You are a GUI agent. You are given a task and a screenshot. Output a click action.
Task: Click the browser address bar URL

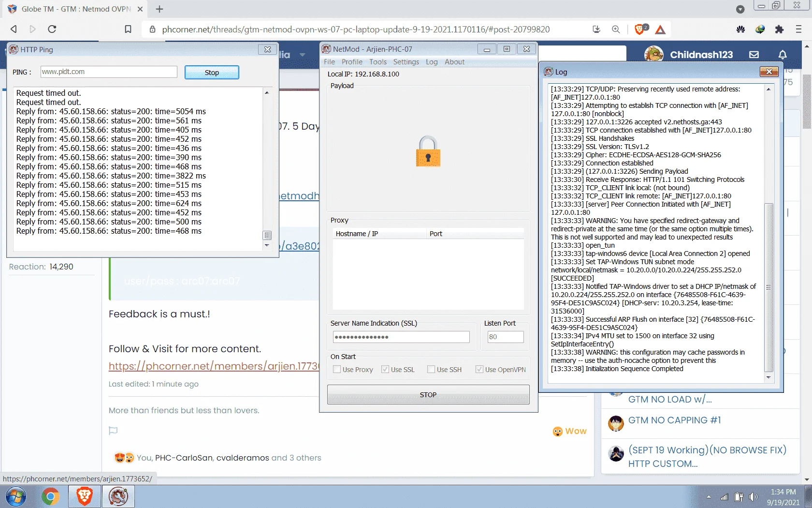356,29
